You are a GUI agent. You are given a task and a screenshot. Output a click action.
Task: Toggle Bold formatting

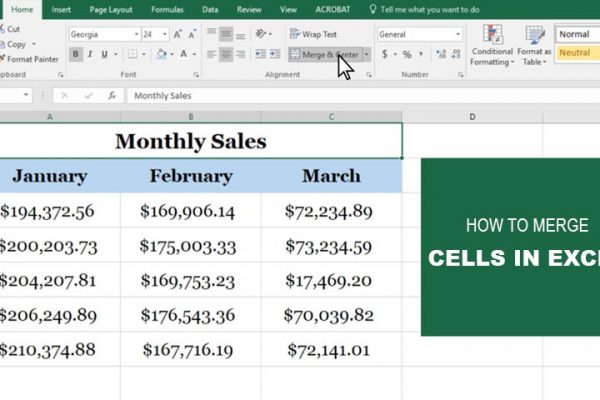click(x=75, y=54)
